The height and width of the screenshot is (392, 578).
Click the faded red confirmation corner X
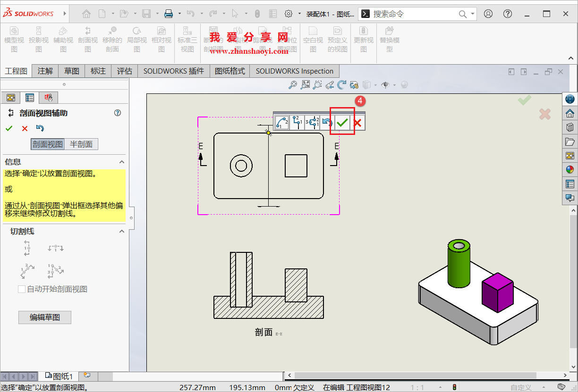click(544, 114)
